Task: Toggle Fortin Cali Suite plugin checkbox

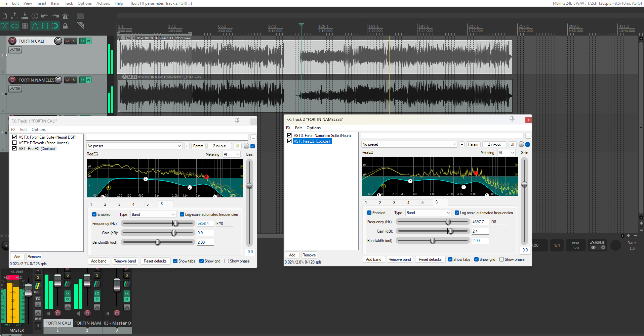Action: [14, 137]
